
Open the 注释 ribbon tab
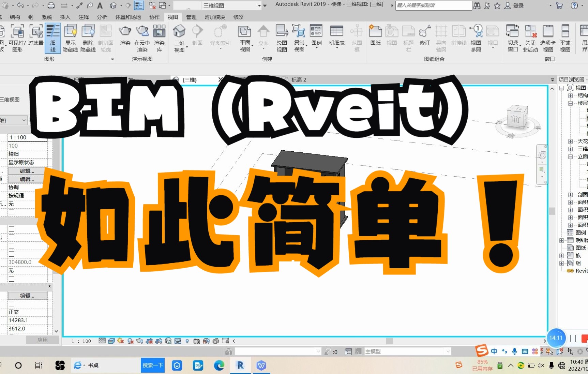tap(84, 17)
